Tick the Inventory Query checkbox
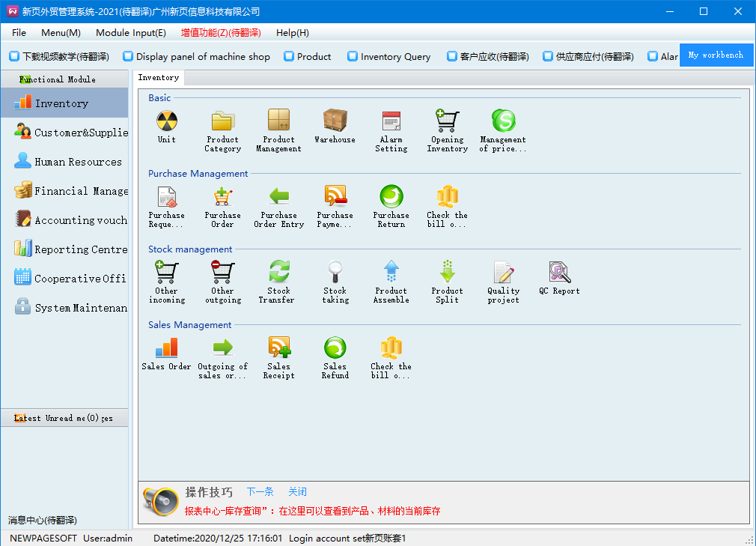The image size is (756, 546). [353, 56]
